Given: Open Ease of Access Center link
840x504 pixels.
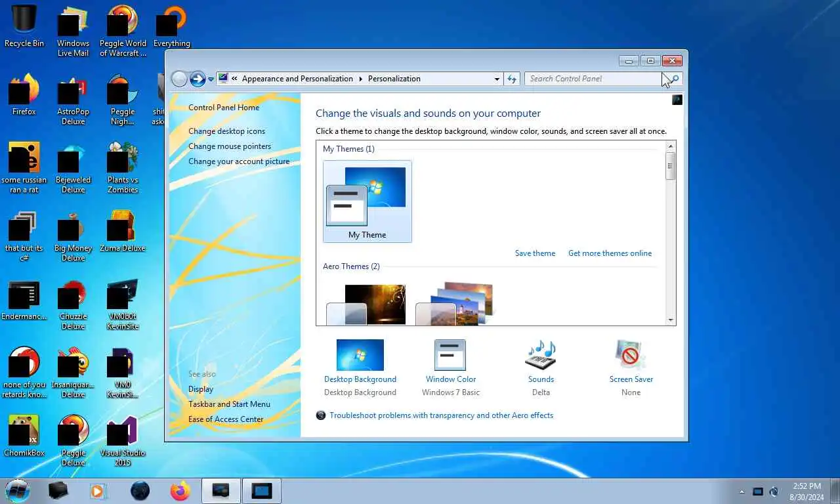Looking at the screenshot, I should coord(226,419).
